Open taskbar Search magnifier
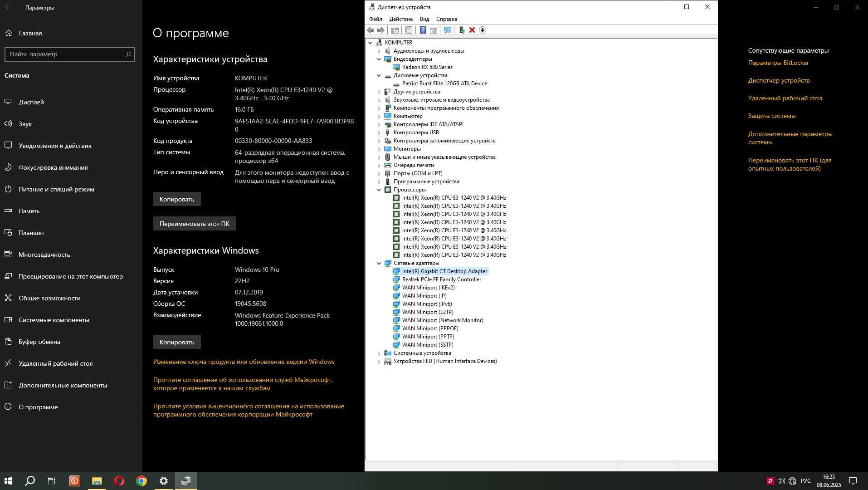 click(30, 481)
